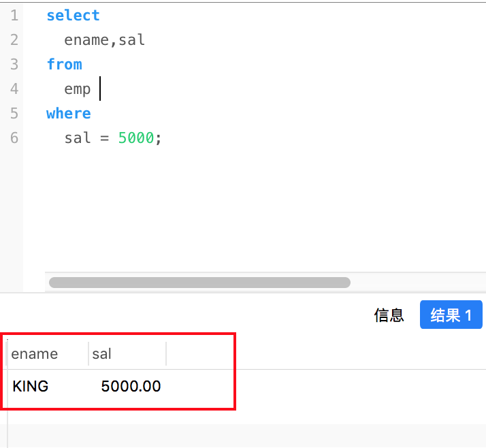Click the editor horizontal scrollbar thumb

(199, 283)
